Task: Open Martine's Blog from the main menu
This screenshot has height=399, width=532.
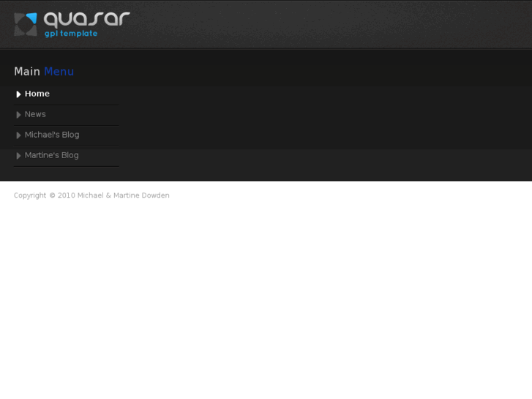Action: (x=51, y=155)
